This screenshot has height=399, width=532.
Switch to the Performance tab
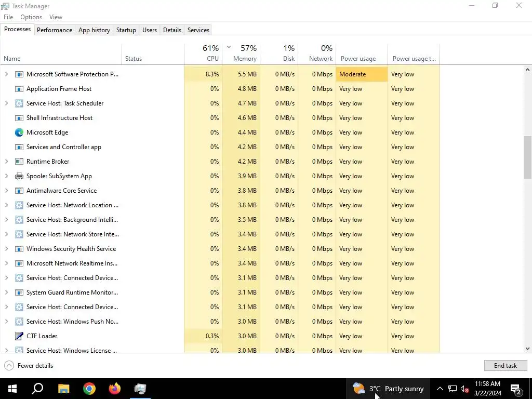pos(55,30)
